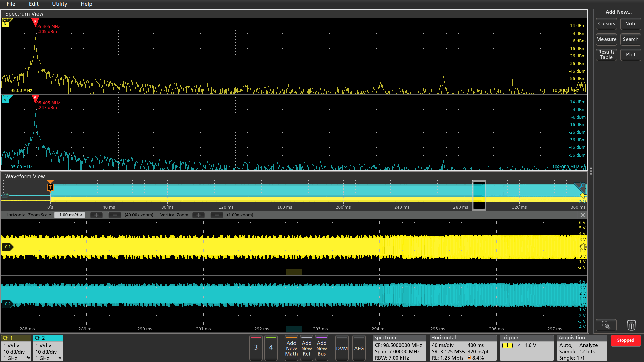This screenshot has width=644, height=362.
Task: Toggle the Ch 2 channel badge
Action: 48,348
